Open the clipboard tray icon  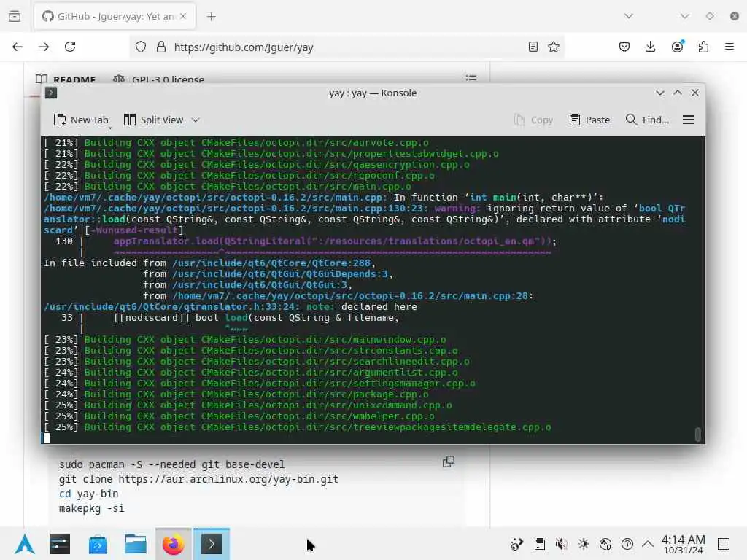tap(539, 544)
